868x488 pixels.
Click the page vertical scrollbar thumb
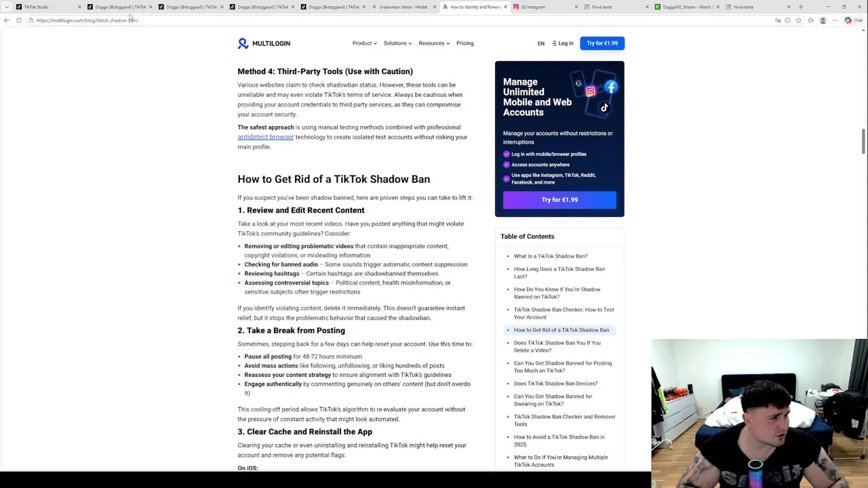pyautogui.click(x=864, y=141)
